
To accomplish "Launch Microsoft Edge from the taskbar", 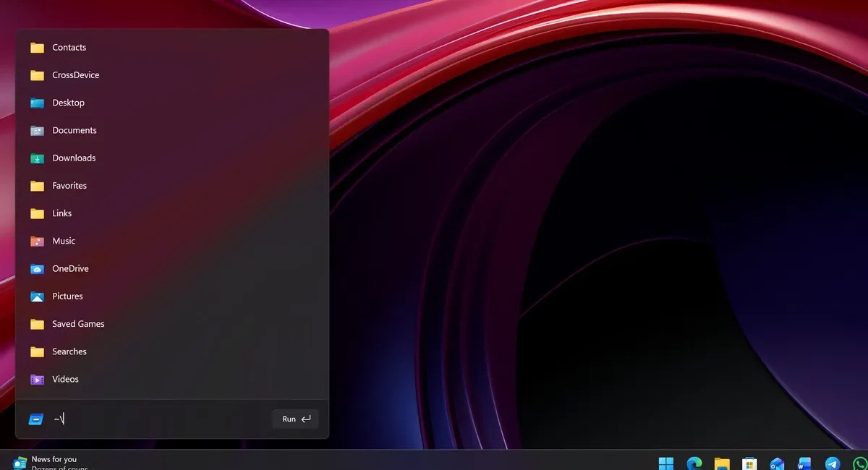I will pos(694,463).
